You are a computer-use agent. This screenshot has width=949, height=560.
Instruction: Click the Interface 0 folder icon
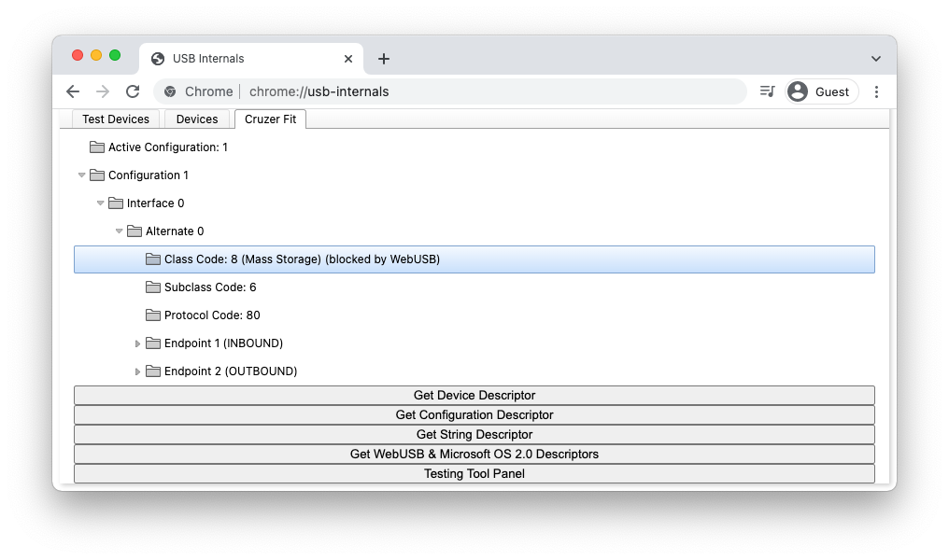[116, 203]
